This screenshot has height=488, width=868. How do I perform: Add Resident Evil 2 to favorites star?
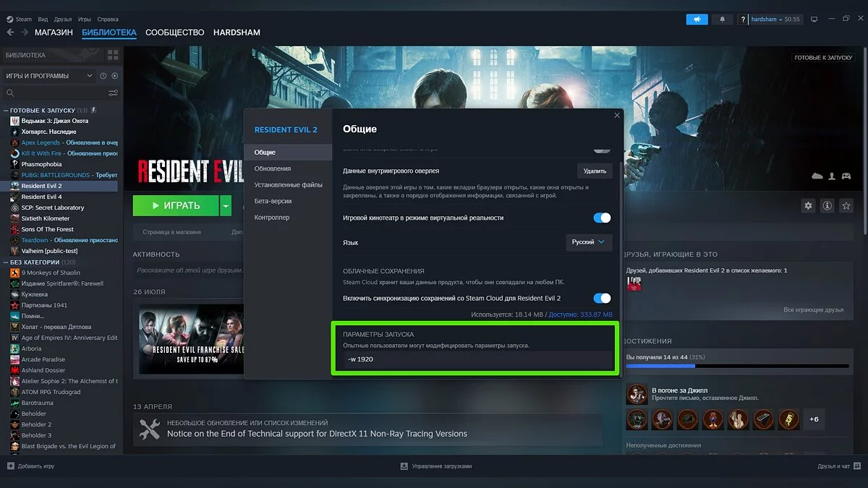[846, 206]
